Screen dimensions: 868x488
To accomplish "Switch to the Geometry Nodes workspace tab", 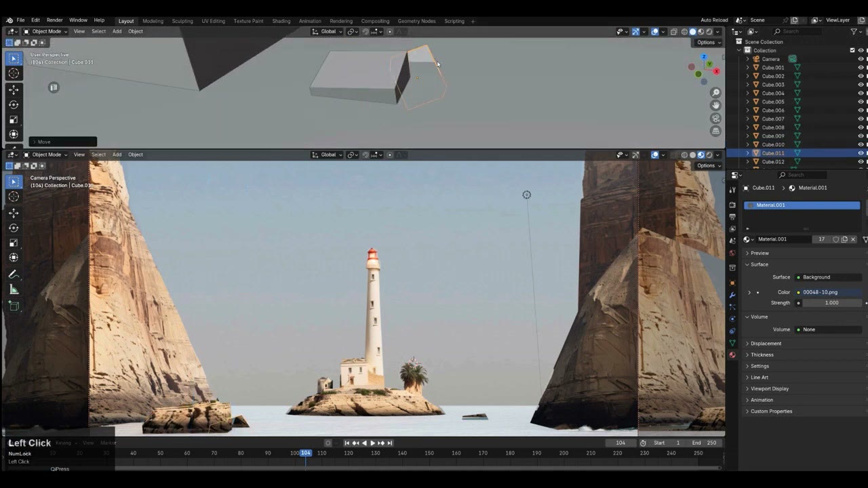I will tap(416, 21).
